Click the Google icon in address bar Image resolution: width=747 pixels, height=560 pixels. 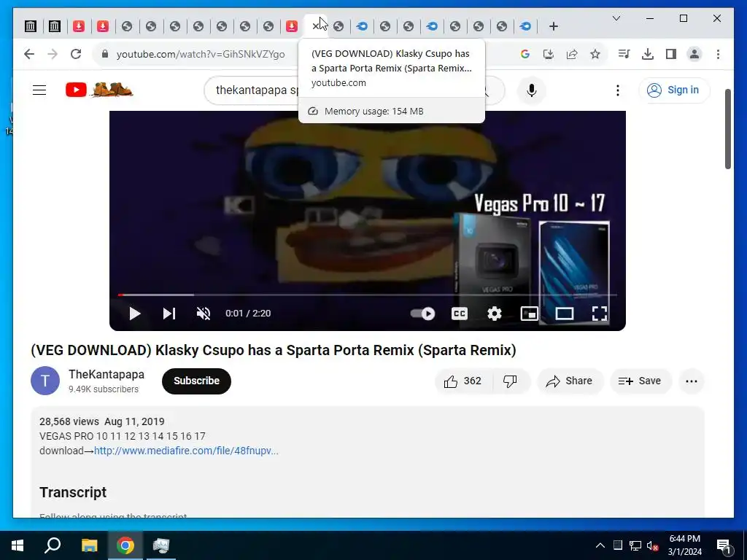(525, 54)
